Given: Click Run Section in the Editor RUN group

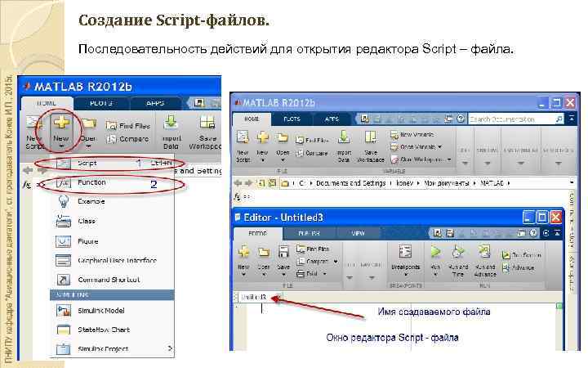Looking at the screenshot, I should tap(522, 255).
